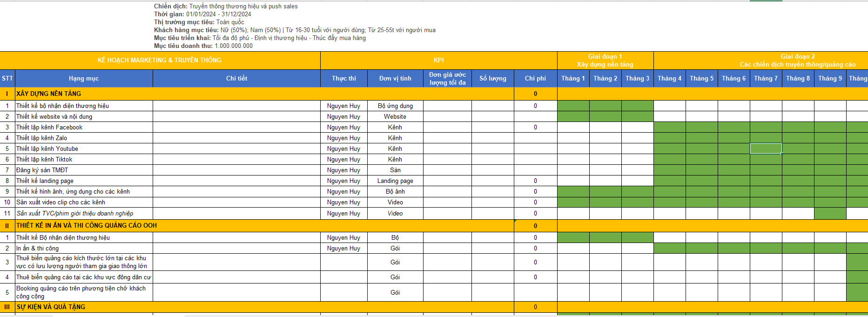The width and height of the screenshot is (868, 317).
Task: Click 'THIẾT KẾ IN ẤN VÀ THI CÔNG QUẢNG CÁO OOH' row
Action: click(87, 225)
